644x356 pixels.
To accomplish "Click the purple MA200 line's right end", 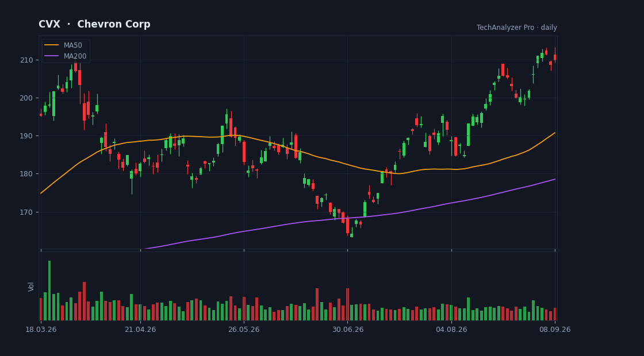I will coord(555,179).
